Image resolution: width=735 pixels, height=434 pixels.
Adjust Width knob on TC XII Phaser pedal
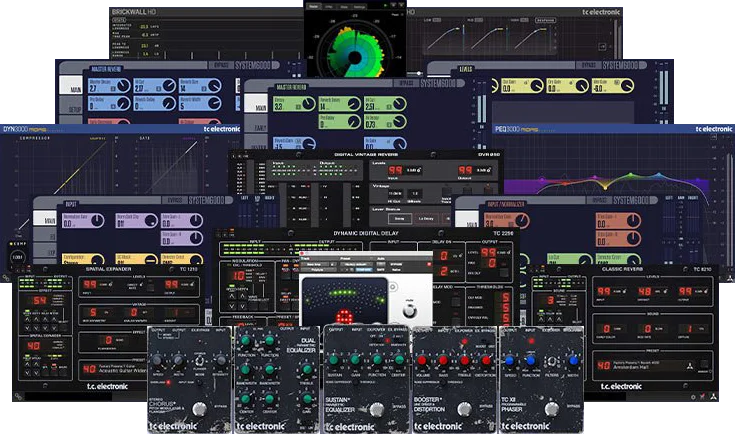click(x=573, y=361)
